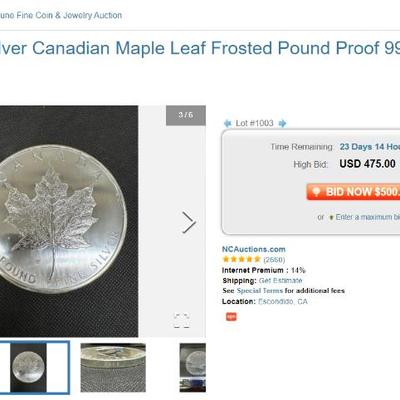
Task: Go to next lot arrow
Action: (x=282, y=124)
